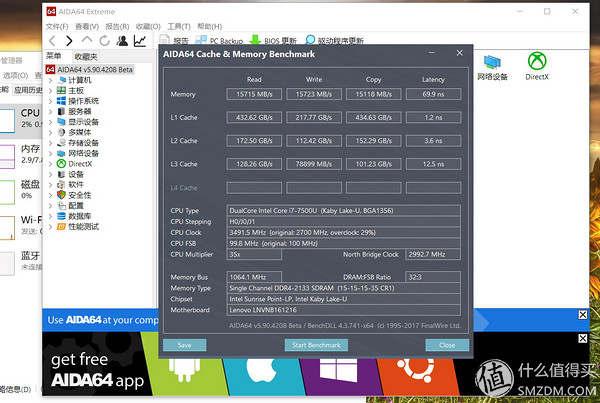600x403 pixels.
Task: Expand the 计算机 tree node
Action: pyautogui.click(x=52, y=80)
